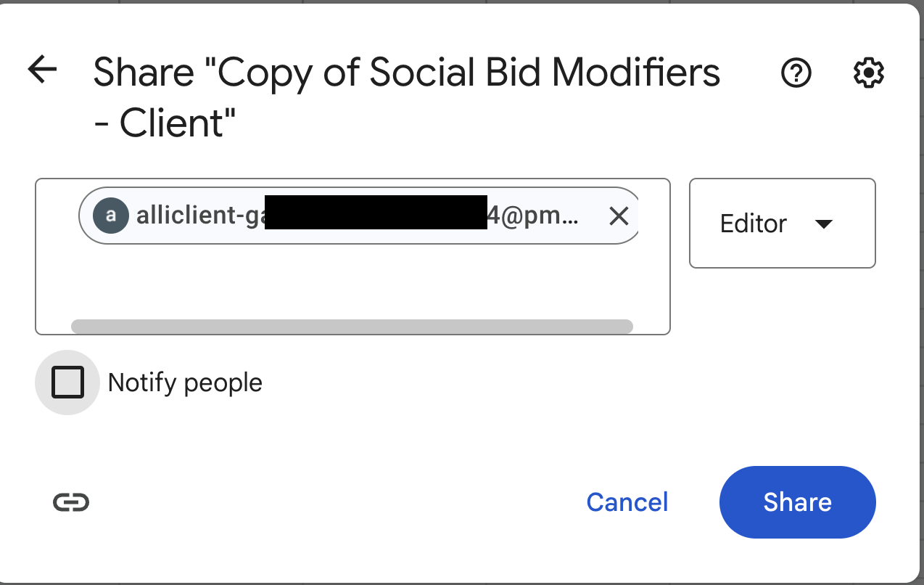Click the "Notify people" label text
The width and height of the screenshot is (924, 585).
tap(185, 382)
